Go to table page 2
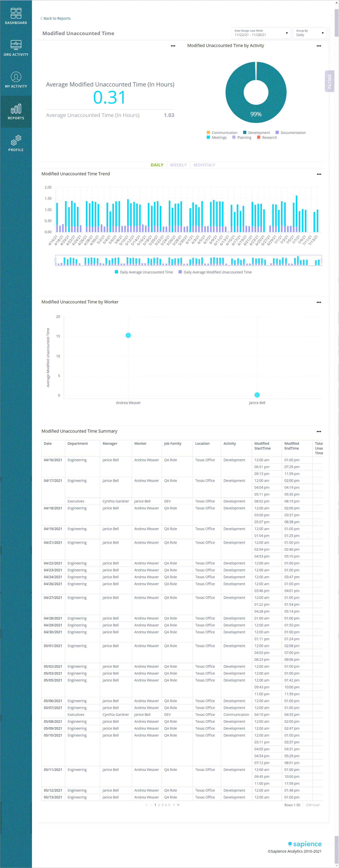 (159, 805)
